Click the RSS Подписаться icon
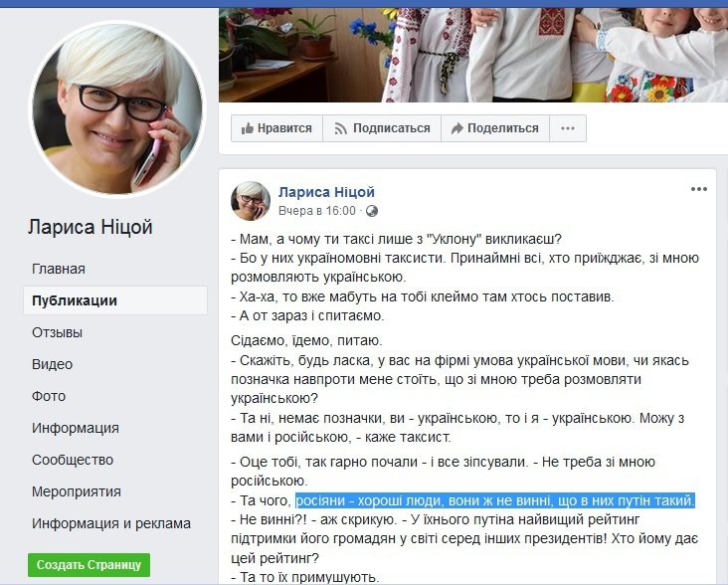Screen dimensions: 728x585 point(341,128)
